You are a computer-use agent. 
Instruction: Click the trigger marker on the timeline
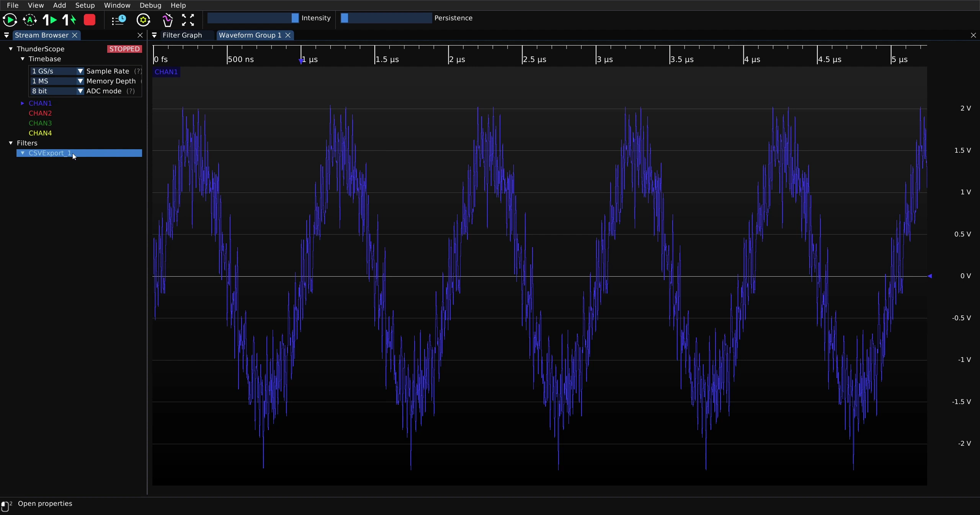click(x=301, y=60)
